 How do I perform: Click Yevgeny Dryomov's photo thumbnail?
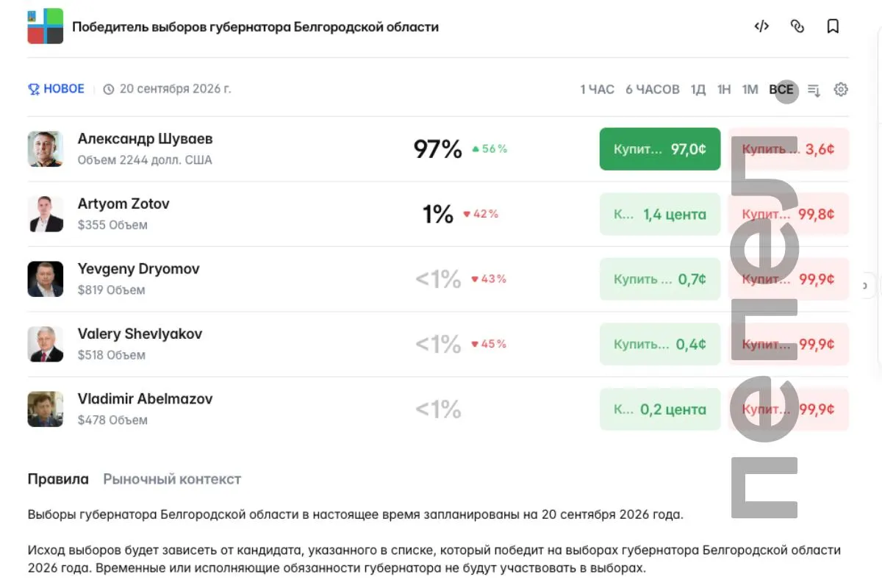point(46,279)
